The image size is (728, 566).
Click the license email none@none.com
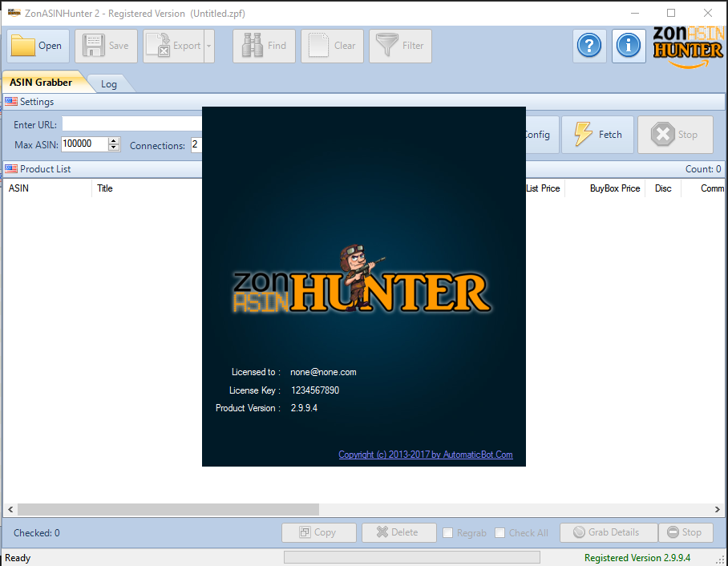point(323,372)
